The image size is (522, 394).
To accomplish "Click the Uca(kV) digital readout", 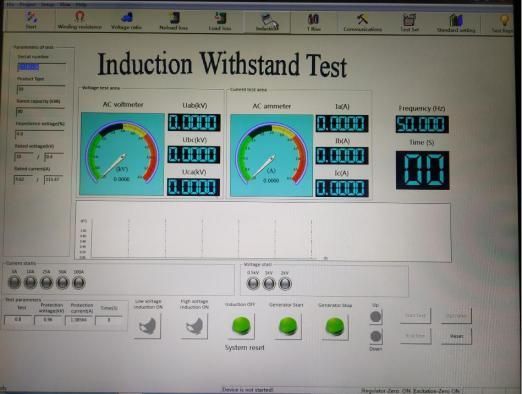I will coord(193,187).
